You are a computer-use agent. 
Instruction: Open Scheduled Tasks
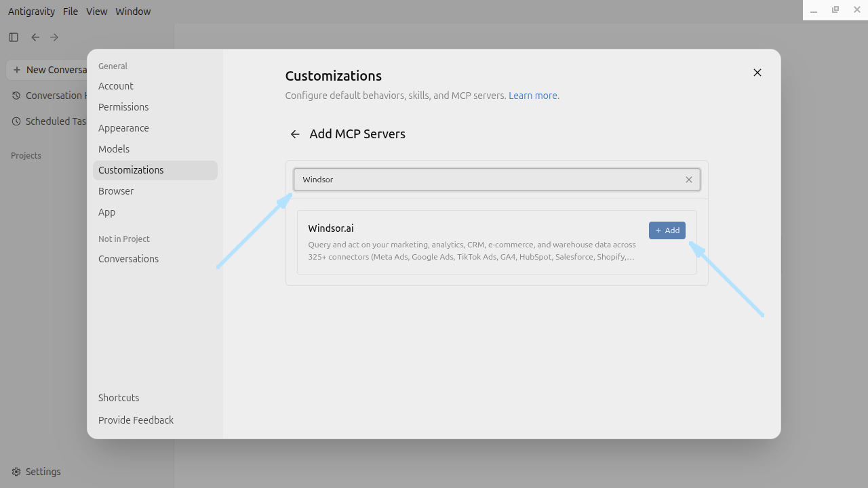coord(47,121)
